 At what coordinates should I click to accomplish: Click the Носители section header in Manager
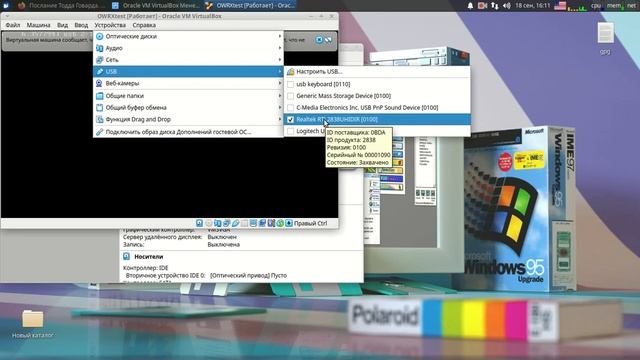coord(149,256)
